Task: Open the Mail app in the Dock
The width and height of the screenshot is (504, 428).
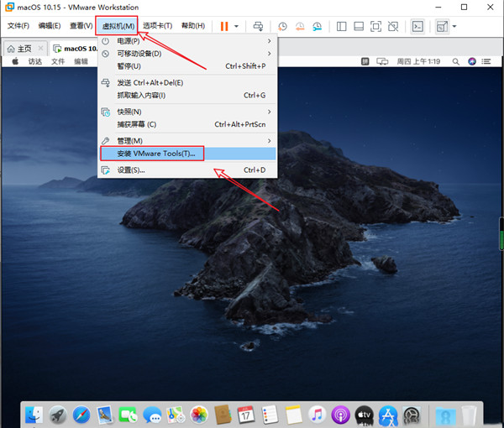Action: point(105,415)
